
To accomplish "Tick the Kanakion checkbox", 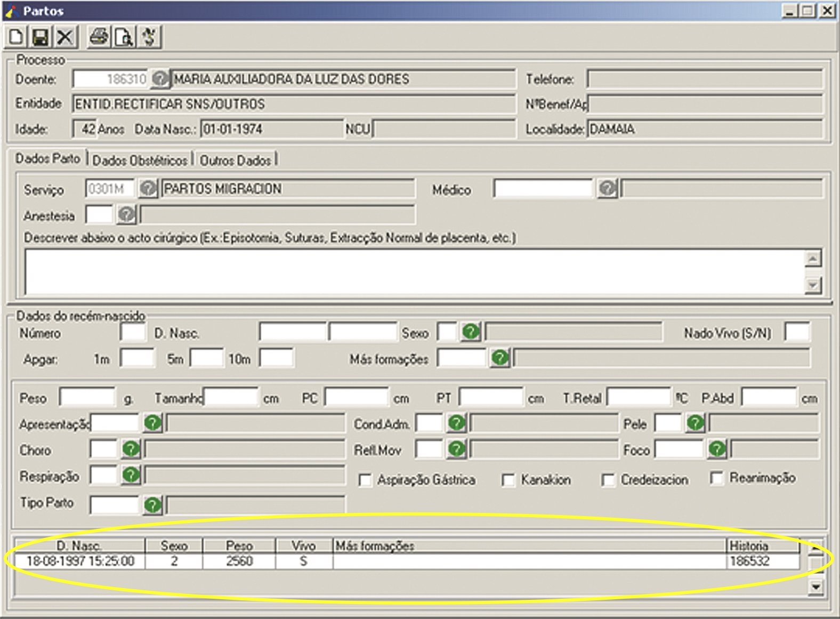I will [508, 480].
